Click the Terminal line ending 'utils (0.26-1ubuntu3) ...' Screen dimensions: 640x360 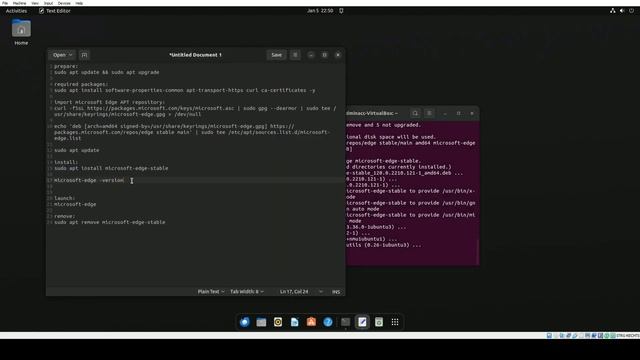click(384, 245)
